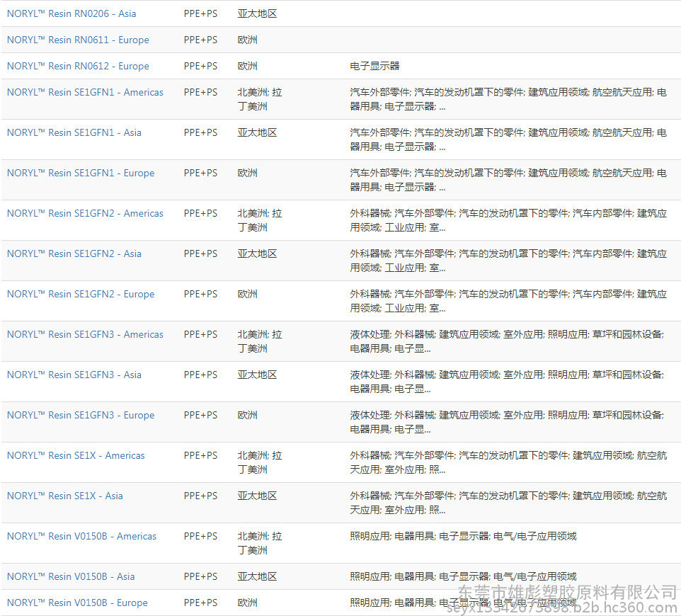681x616 pixels.
Task: Select PPE+PS cell in RN0206 Asia row
Action: pyautogui.click(x=200, y=14)
